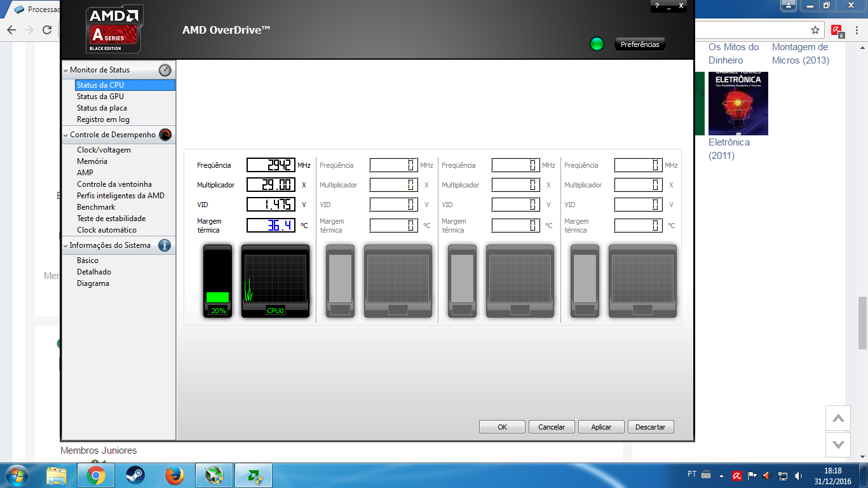Open Registro em log
868x488 pixels.
pyautogui.click(x=103, y=119)
